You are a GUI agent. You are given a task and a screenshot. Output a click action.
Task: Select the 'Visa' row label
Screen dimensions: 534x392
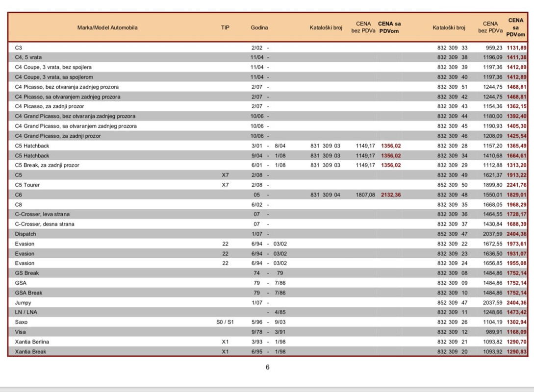20,332
